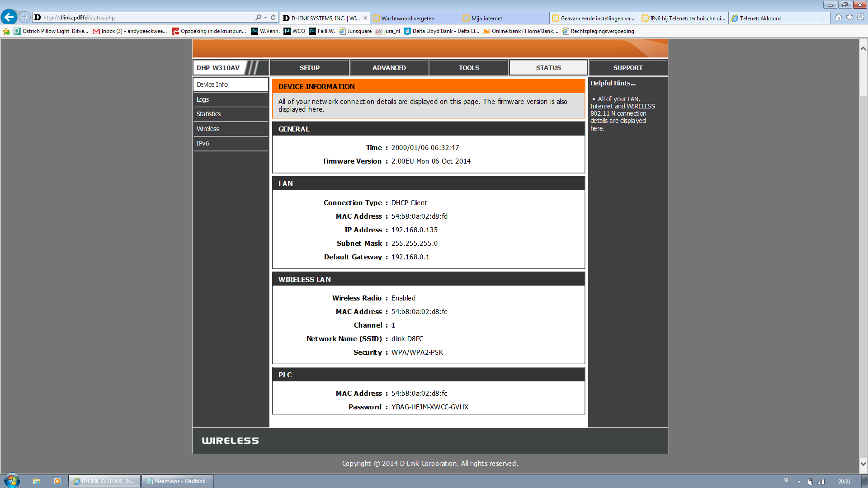Switch to D-LINK SYSTEMS taskbar window
This screenshot has width=868, height=488.
(104, 481)
